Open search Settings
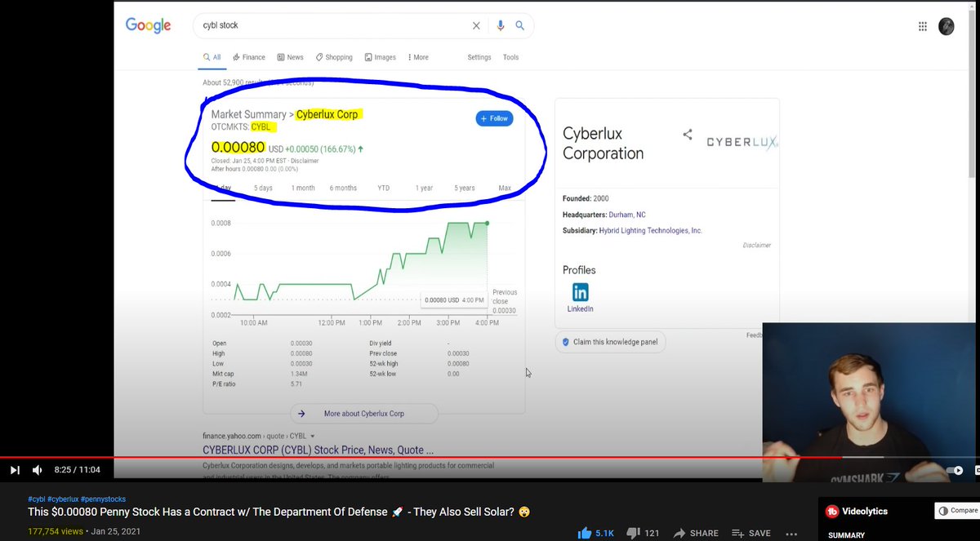The height and width of the screenshot is (541, 980). [x=479, y=57]
